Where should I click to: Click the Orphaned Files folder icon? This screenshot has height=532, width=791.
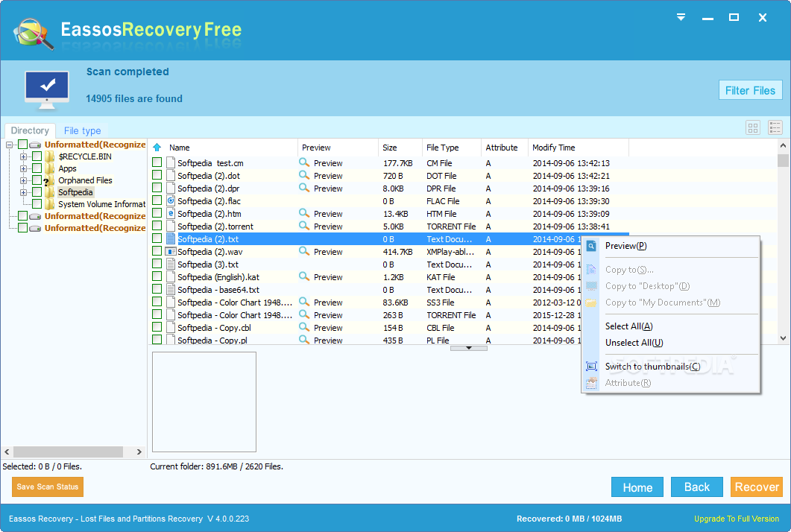click(49, 180)
